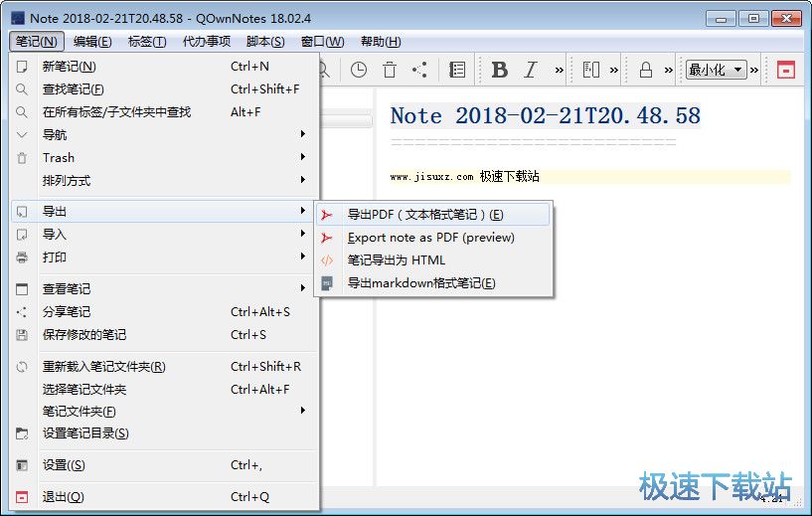Click the distraction-free mode split icon
Image resolution: width=812 pixels, height=516 pixels.
(x=591, y=70)
